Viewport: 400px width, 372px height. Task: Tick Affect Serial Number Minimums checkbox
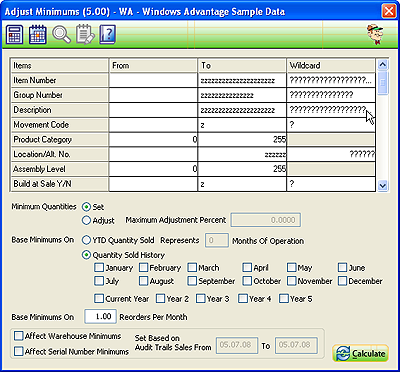click(19, 351)
